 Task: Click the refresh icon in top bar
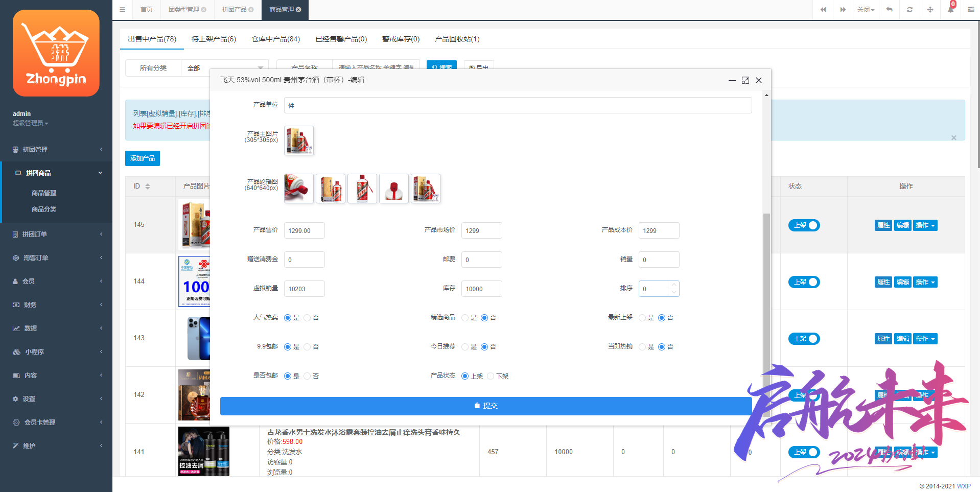[909, 10]
